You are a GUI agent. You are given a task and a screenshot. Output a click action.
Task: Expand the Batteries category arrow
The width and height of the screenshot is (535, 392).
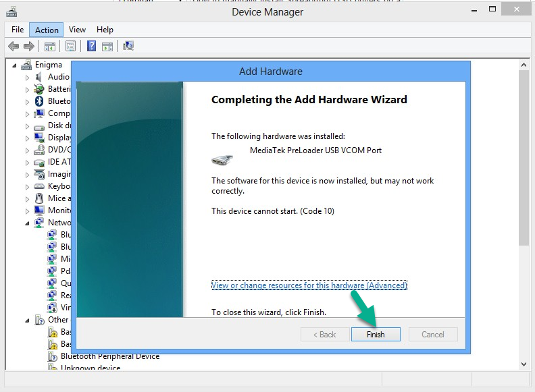click(27, 90)
